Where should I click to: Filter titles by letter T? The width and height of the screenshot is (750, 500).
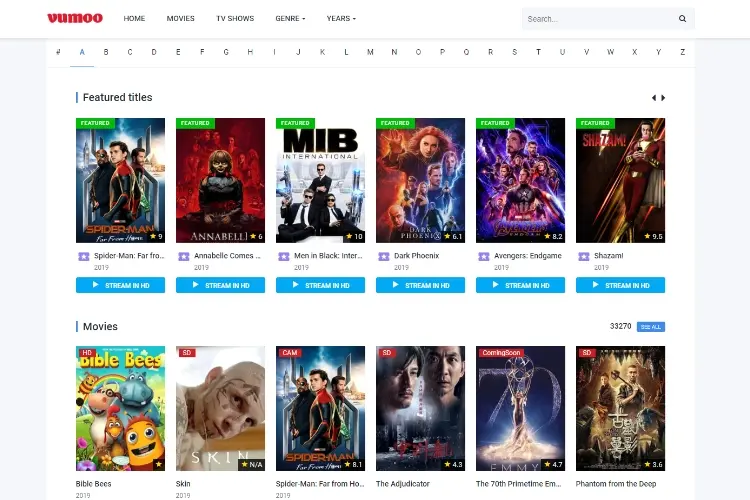538,52
